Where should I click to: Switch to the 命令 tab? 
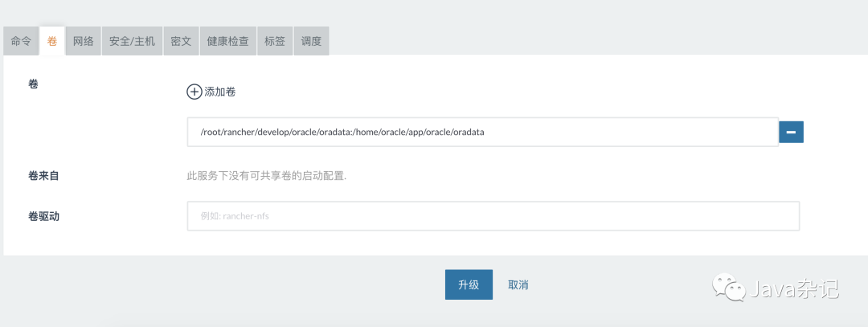[x=21, y=41]
